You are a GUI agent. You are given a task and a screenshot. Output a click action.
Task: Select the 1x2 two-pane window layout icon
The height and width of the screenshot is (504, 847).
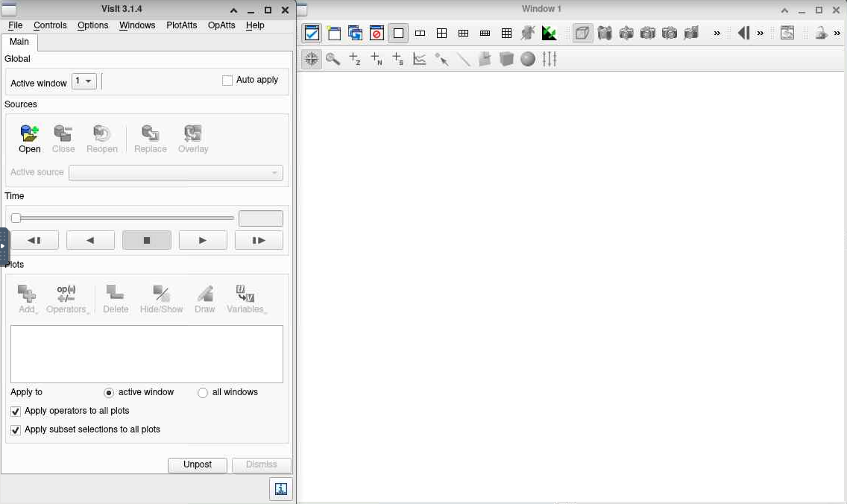point(420,34)
